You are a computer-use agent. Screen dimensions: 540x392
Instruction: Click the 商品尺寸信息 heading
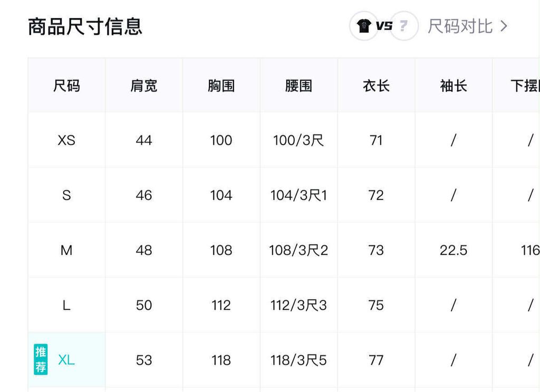(85, 26)
